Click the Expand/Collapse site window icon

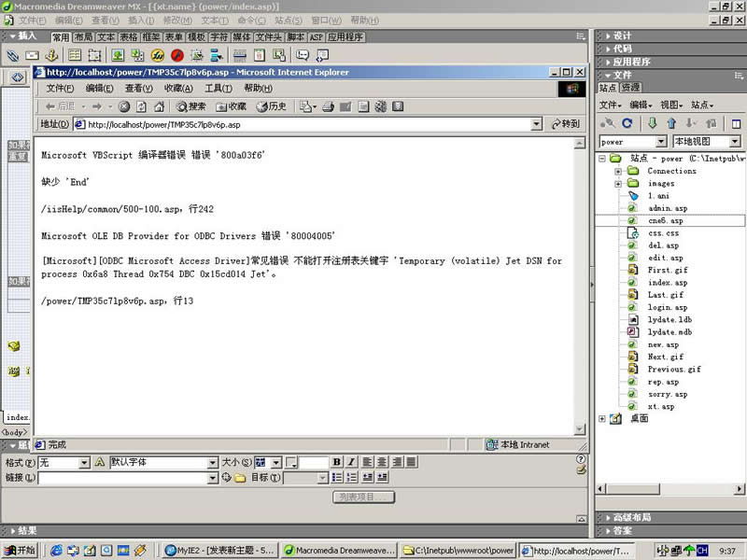736,124
